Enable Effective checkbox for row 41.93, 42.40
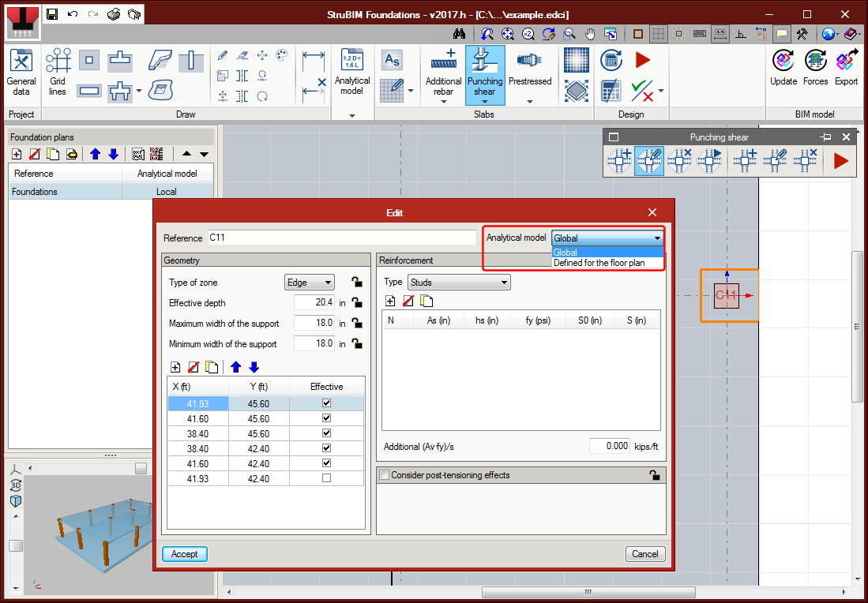 (326, 478)
